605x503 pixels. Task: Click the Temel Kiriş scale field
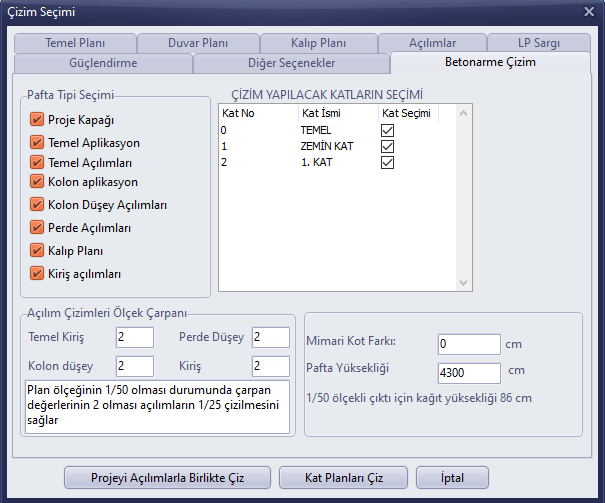tap(135, 338)
